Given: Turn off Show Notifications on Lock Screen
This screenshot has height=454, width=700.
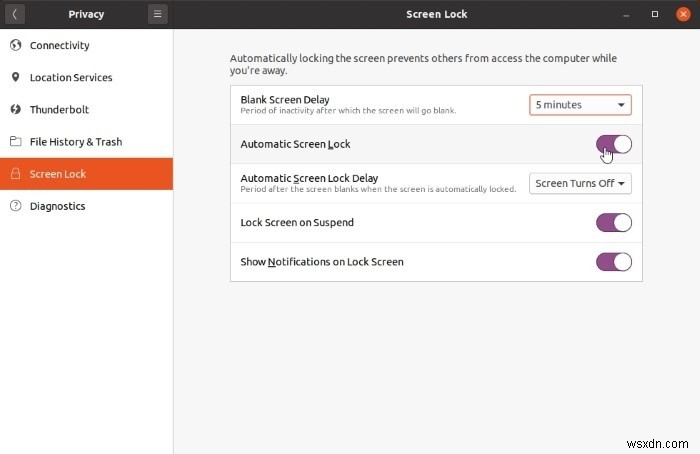Looking at the screenshot, I should pos(614,262).
